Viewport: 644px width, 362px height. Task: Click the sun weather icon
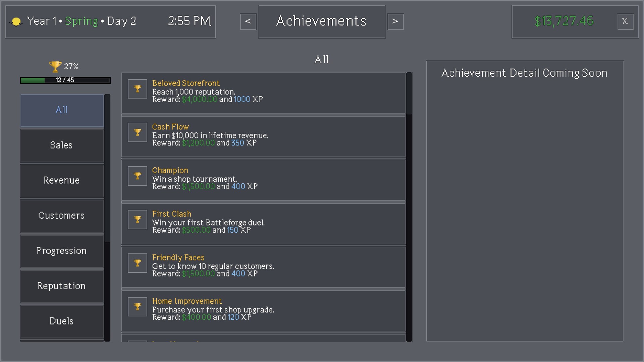[x=16, y=22]
